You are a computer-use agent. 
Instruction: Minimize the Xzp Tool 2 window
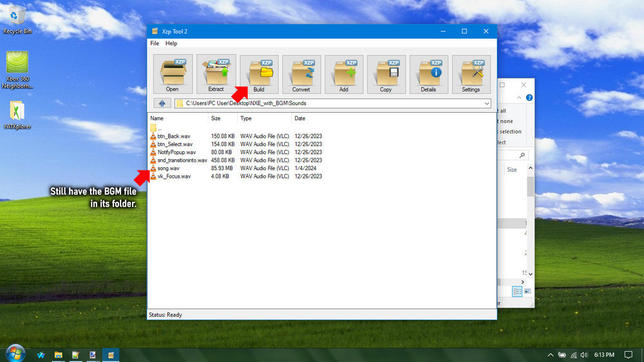pos(443,31)
